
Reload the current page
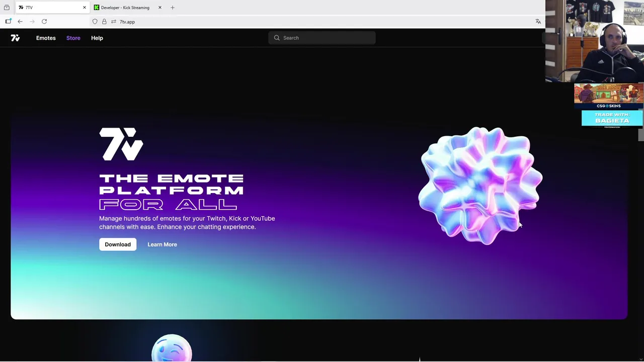(44, 22)
